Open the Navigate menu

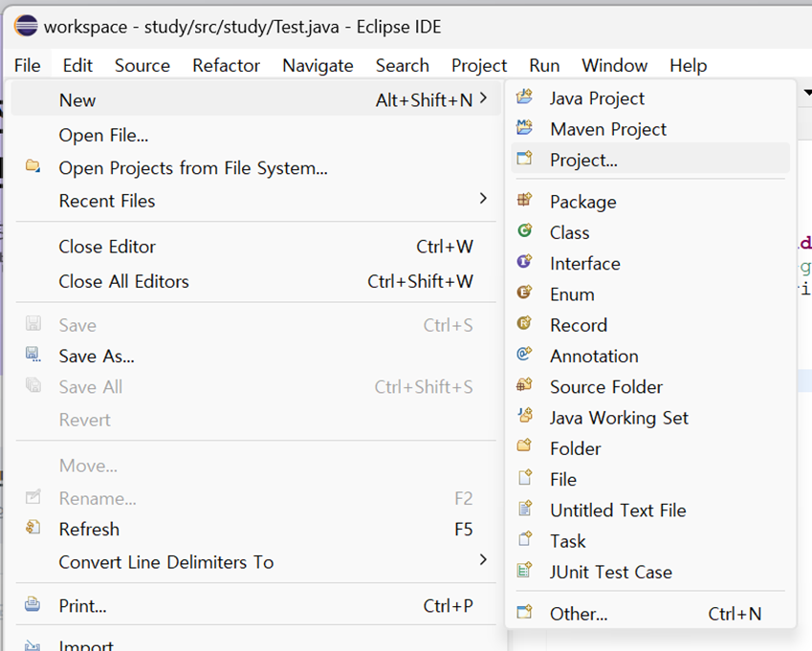318,65
